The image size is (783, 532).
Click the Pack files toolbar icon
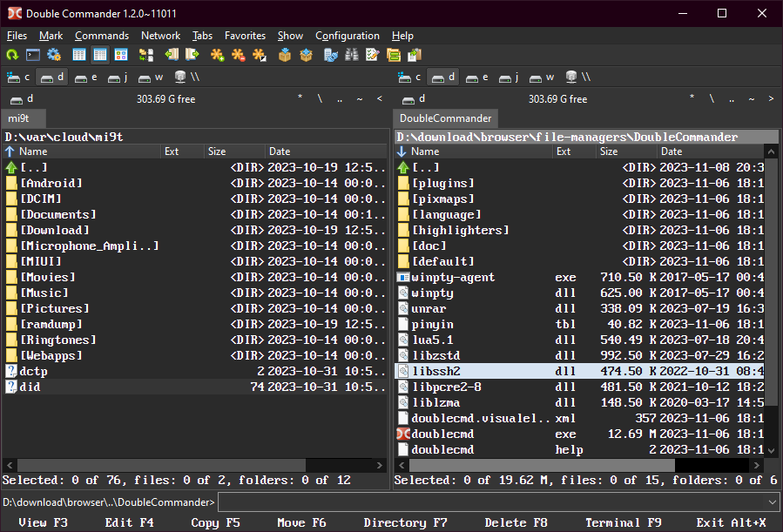click(x=284, y=55)
